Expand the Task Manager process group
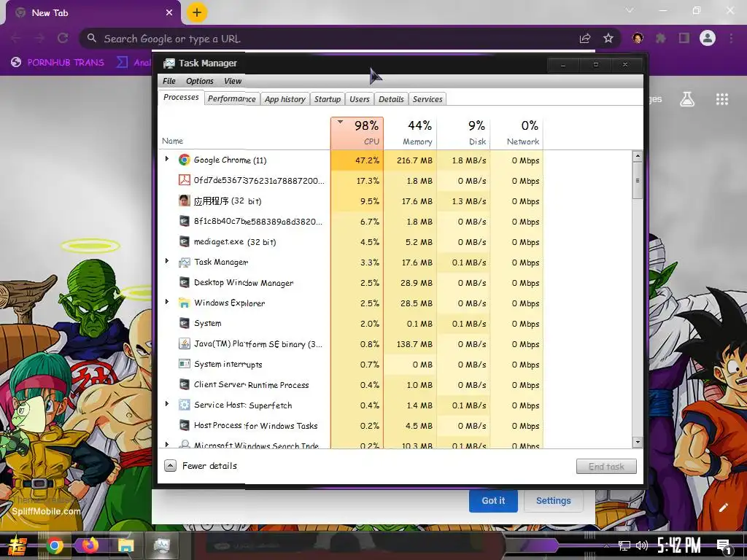The width and height of the screenshot is (747, 560). [x=167, y=261]
